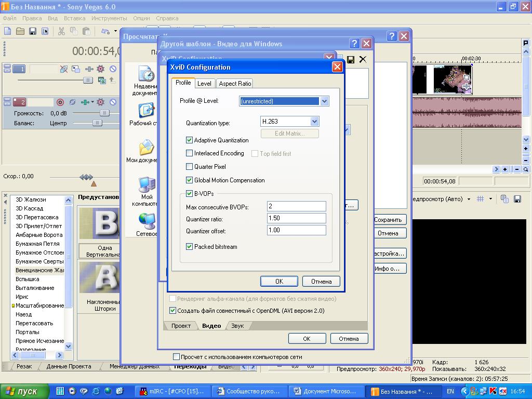
Task: Enable network render checkbox (Просчет с использованием компьютеров сети)
Action: click(176, 356)
